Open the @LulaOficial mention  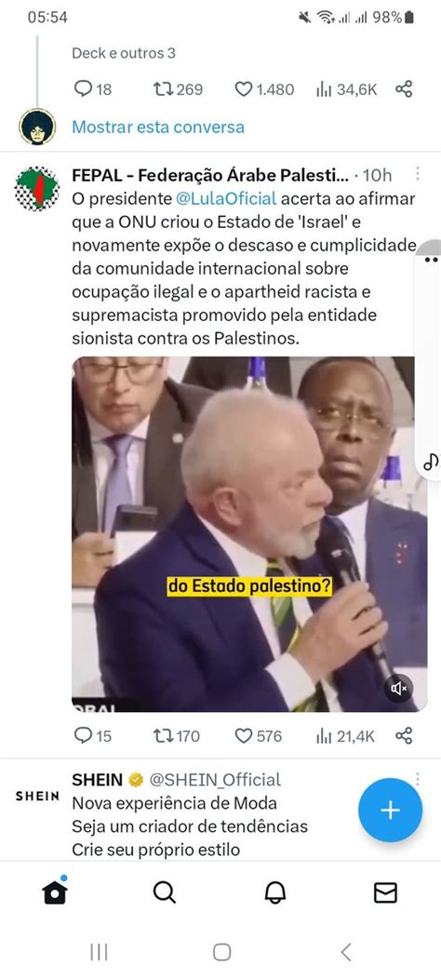226,199
